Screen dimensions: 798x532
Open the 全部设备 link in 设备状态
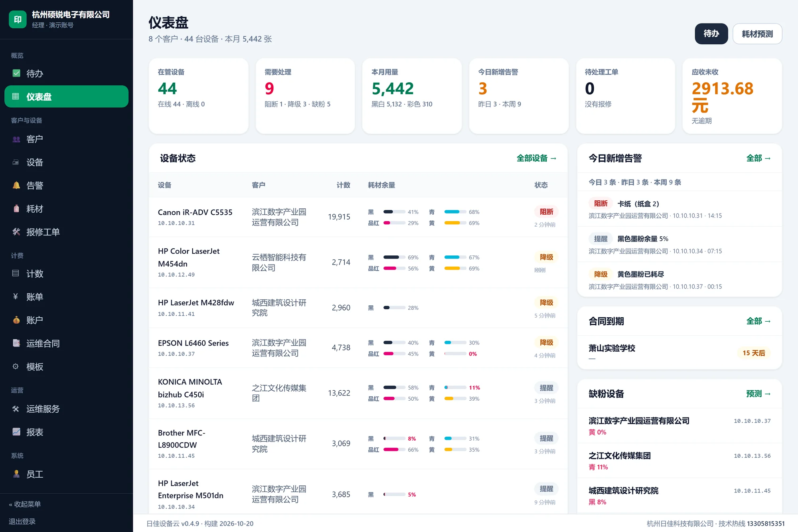click(536, 158)
